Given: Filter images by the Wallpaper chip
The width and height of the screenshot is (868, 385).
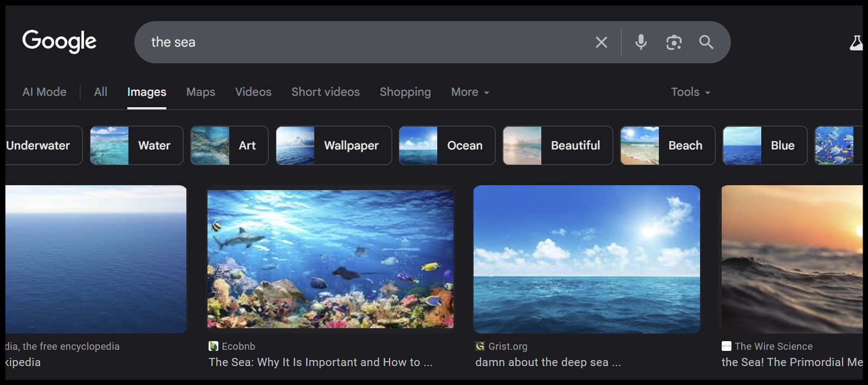Looking at the screenshot, I should 334,145.
